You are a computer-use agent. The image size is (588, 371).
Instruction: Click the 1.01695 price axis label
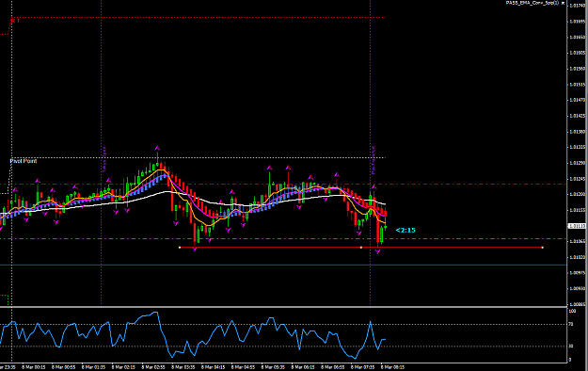tap(578, 22)
